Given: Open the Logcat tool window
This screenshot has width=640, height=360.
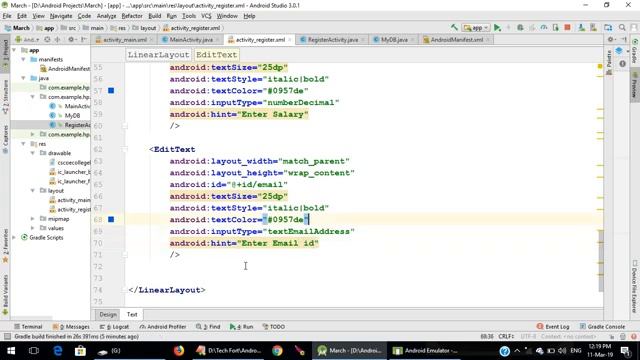Looking at the screenshot, I should pyautogui.click(x=114, y=327).
